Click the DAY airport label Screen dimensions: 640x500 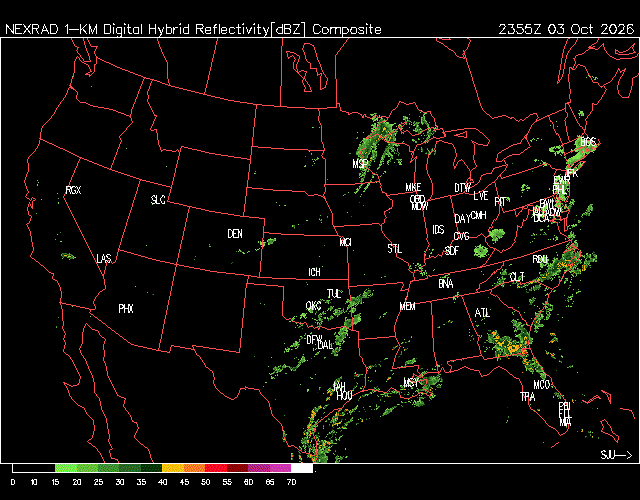[462, 219]
